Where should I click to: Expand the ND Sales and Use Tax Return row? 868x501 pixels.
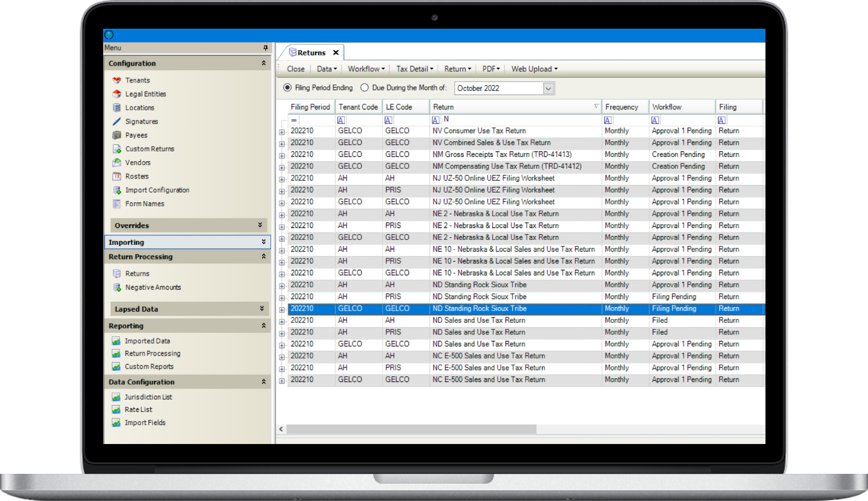pyautogui.click(x=282, y=321)
